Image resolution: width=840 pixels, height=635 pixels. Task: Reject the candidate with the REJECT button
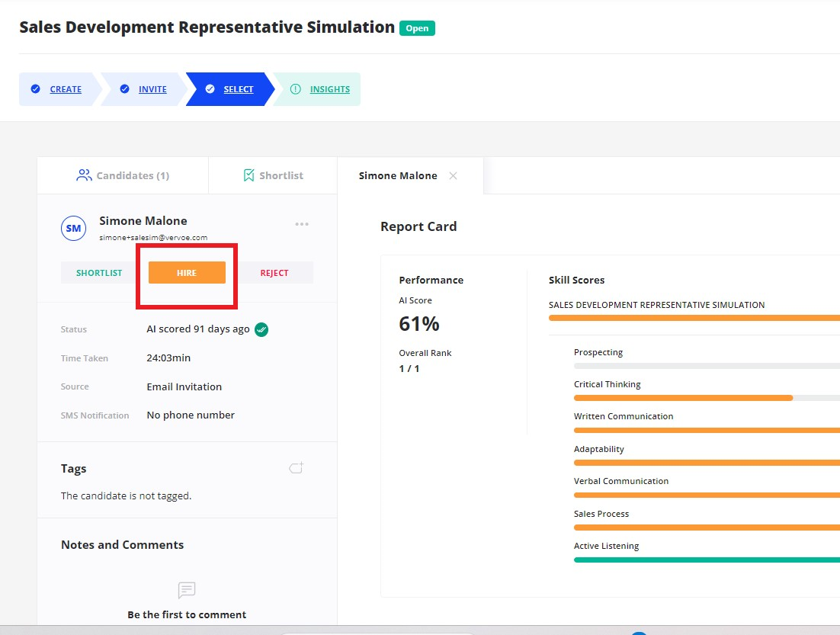coord(274,273)
